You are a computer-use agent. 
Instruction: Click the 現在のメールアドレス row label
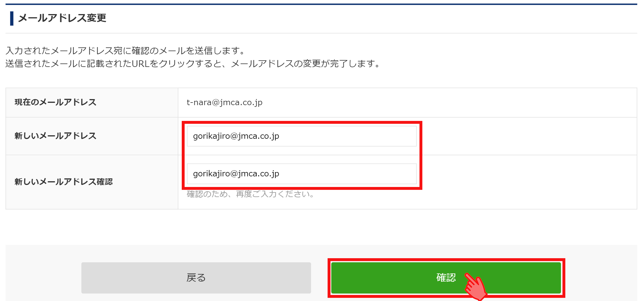pos(55,102)
